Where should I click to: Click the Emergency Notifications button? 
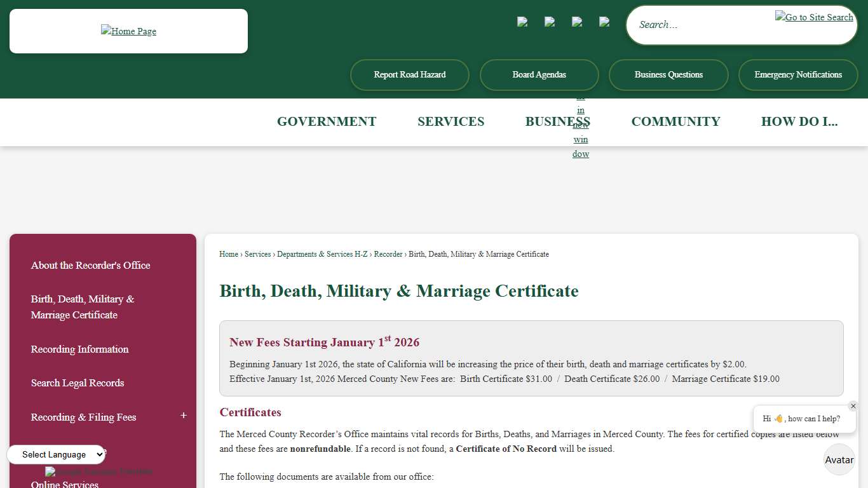pyautogui.click(x=798, y=74)
